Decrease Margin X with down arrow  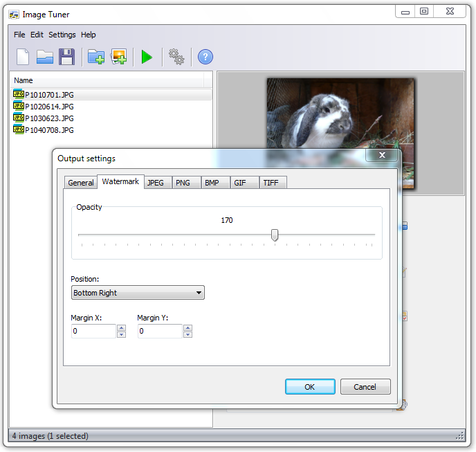click(x=122, y=334)
